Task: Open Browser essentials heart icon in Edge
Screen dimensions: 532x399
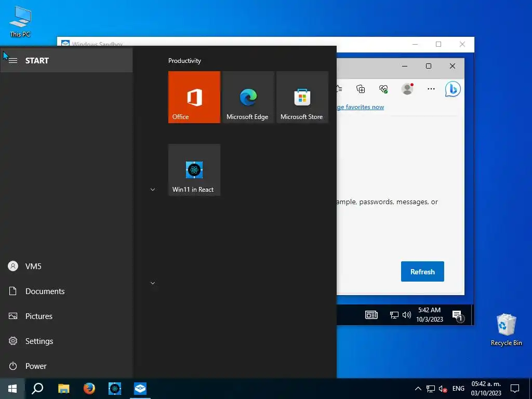Action: 383,89
